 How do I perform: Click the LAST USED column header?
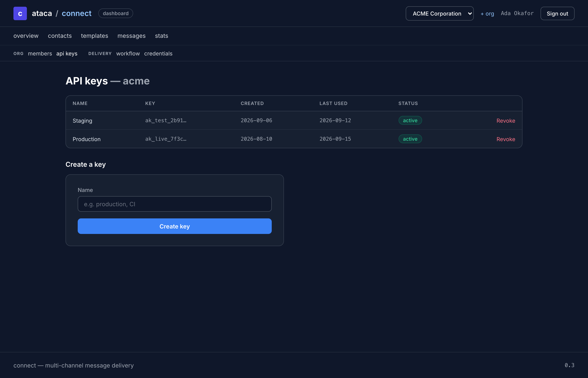point(333,103)
